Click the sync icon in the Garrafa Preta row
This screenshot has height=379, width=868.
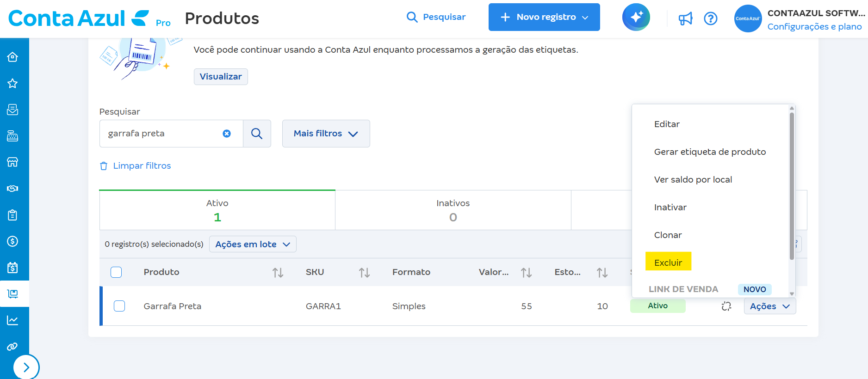726,306
